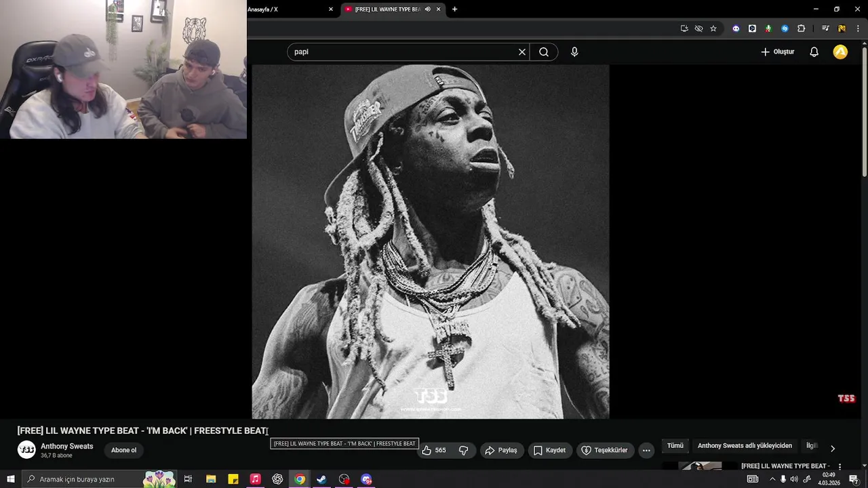868x488 pixels.
Task: Share the video with Paylaş
Action: pos(501,450)
